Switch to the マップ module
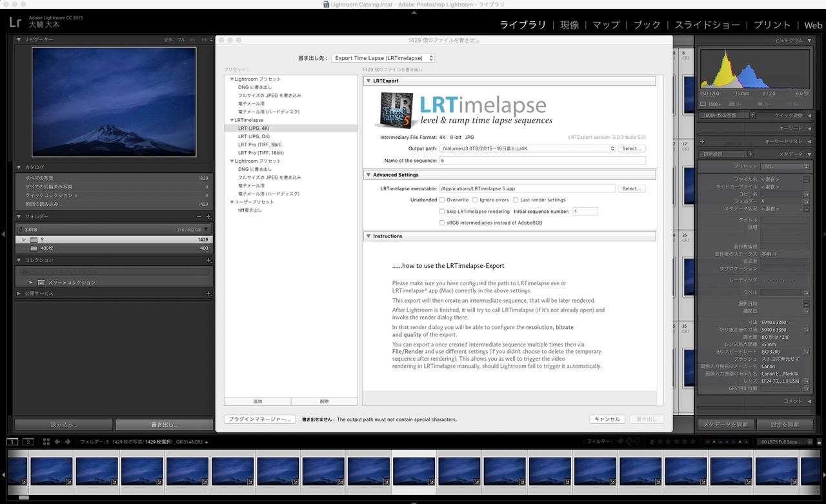 click(606, 25)
